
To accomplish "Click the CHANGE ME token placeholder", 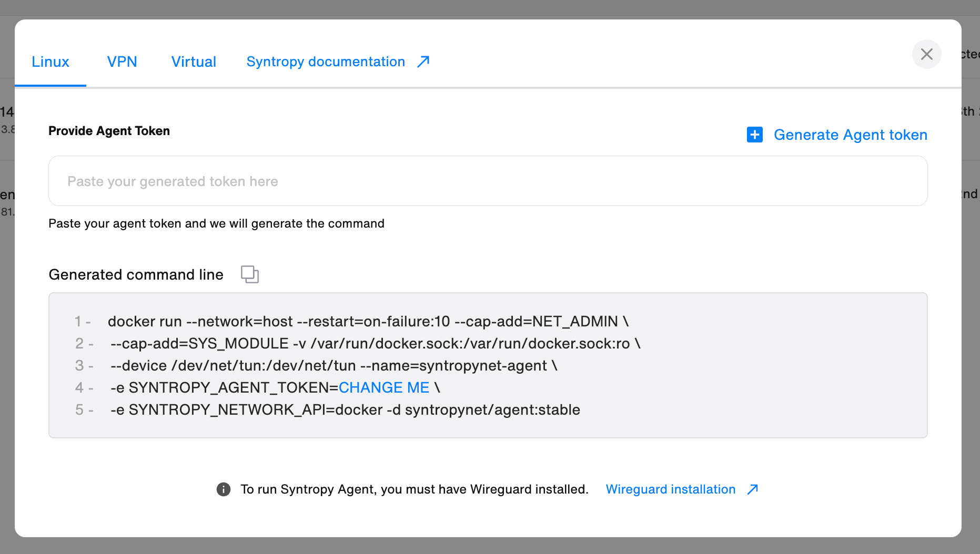I will 383,388.
